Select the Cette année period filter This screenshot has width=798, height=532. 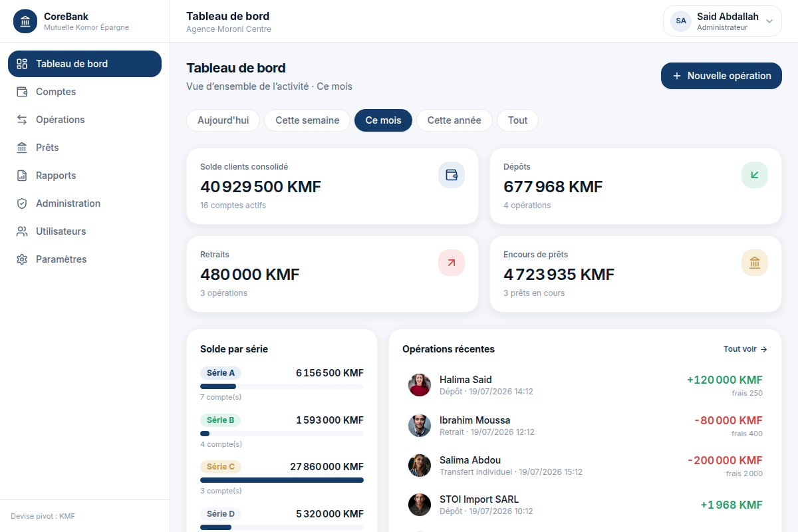(454, 120)
